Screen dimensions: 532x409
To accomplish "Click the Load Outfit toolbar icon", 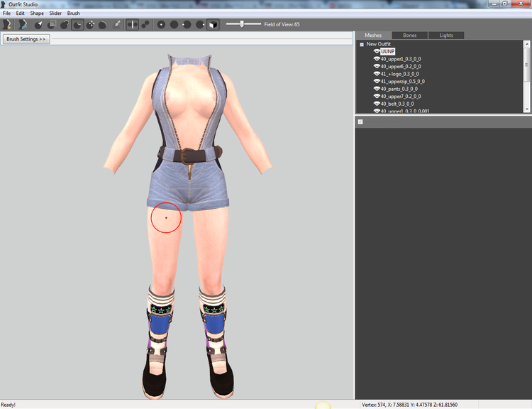I will pyautogui.click(x=23, y=24).
